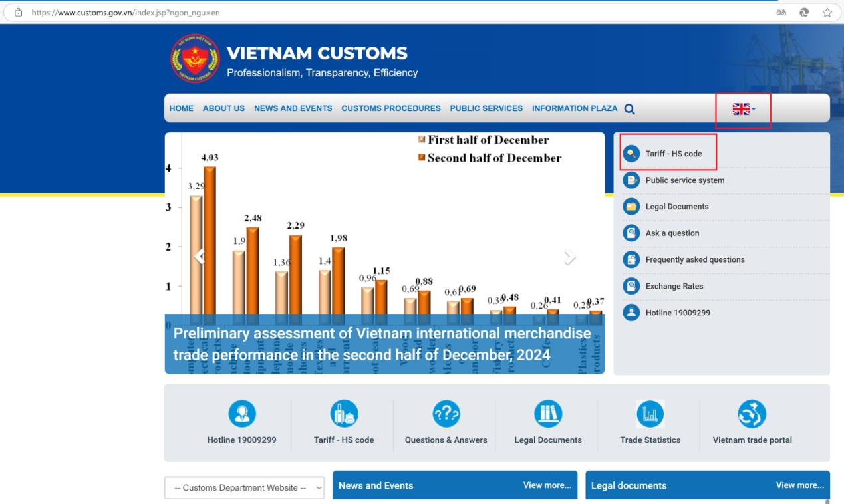Open the CUSTOMS PROCEDURES menu
The image size is (844, 504).
[390, 108]
